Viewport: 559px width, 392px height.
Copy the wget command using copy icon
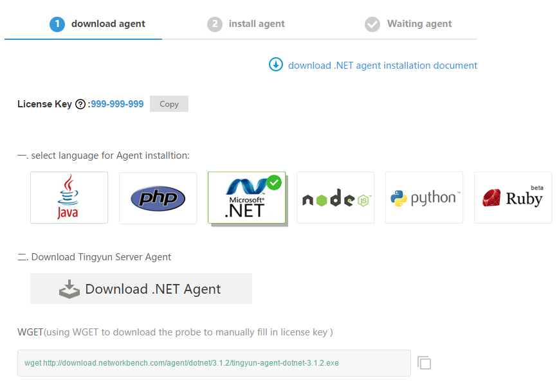tap(424, 363)
